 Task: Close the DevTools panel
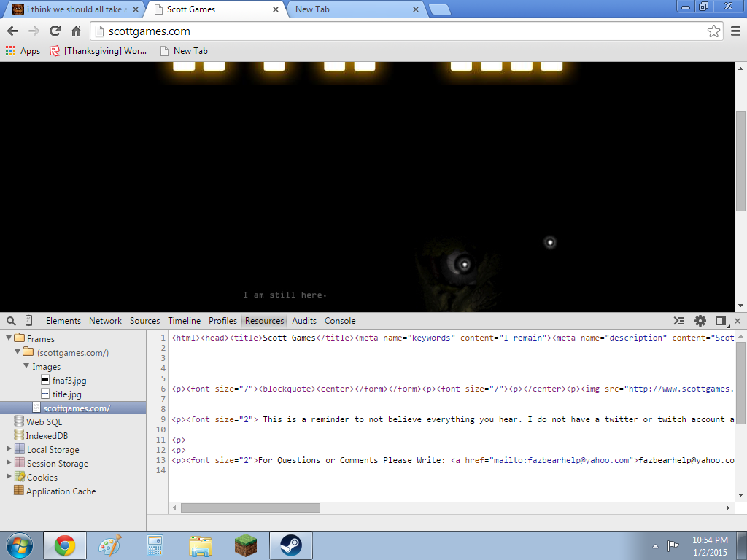738,321
